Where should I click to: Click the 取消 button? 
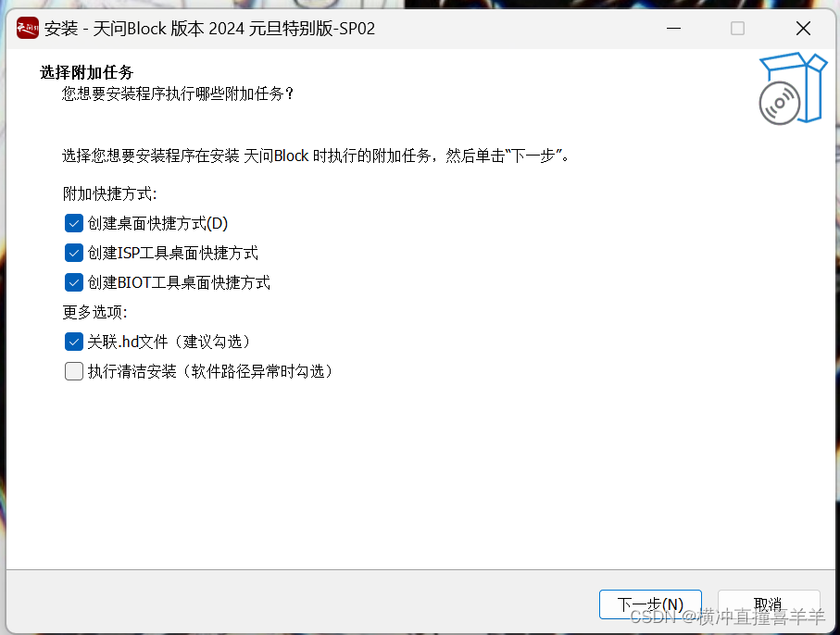click(x=769, y=604)
